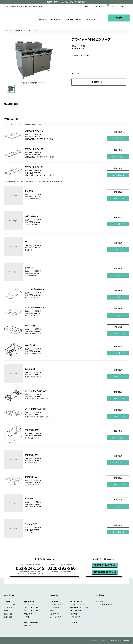Screen dimensions: 133x644
Task: Click the 会員登録 button
Action: pos(118,18)
